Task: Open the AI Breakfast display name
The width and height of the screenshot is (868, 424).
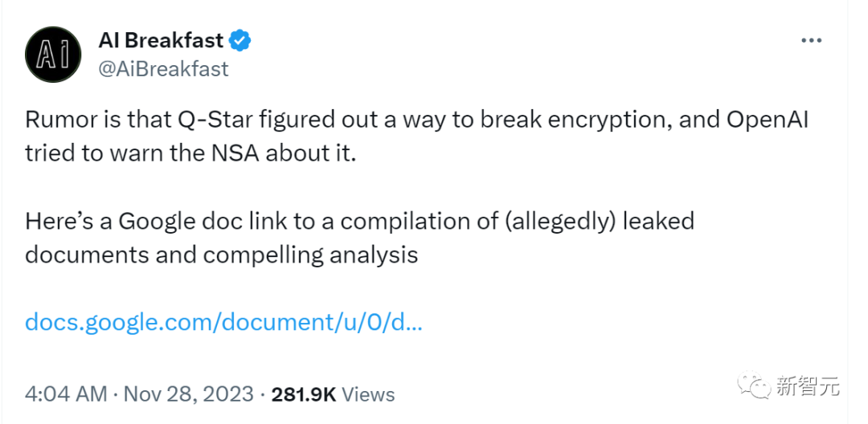Action: point(161,40)
